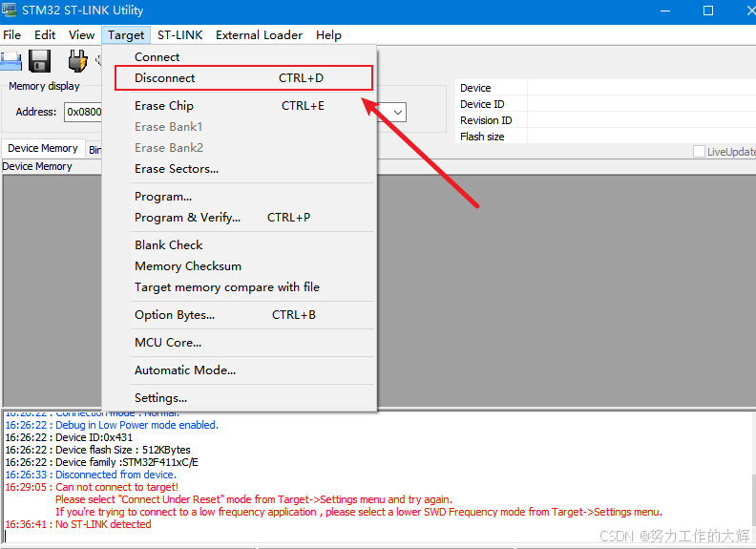756x549 pixels.
Task: Close the open Target menu
Action: click(x=126, y=35)
